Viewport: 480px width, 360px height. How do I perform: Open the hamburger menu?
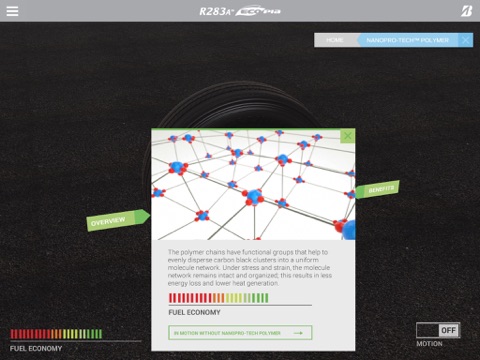pyautogui.click(x=12, y=11)
